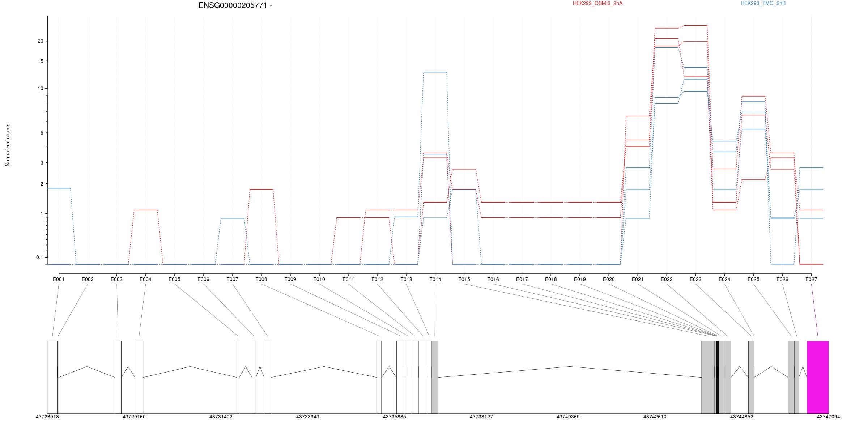Click the y-axis tick value 2

(x=42, y=184)
